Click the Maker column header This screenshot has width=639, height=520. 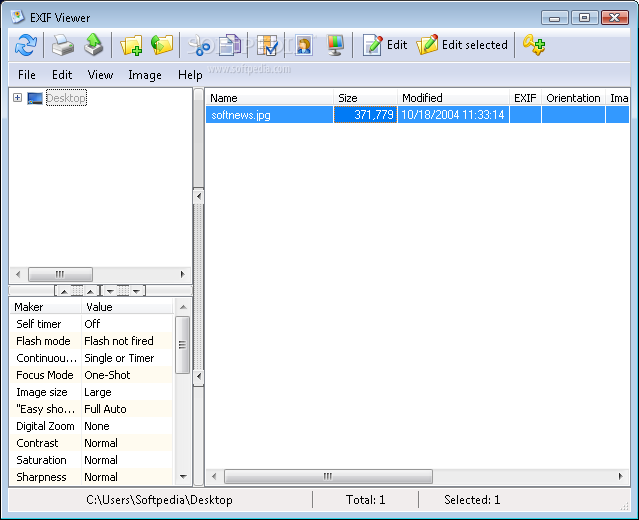pyautogui.click(x=45, y=307)
